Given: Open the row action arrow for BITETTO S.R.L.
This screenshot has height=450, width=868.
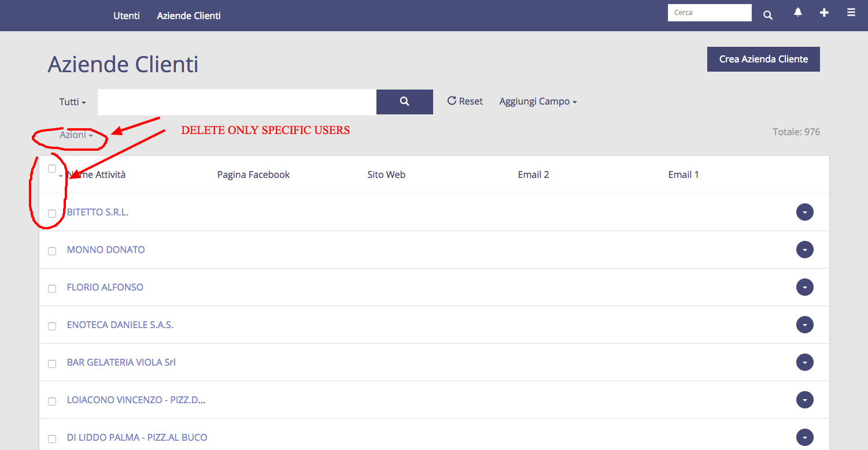Looking at the screenshot, I should pyautogui.click(x=804, y=212).
